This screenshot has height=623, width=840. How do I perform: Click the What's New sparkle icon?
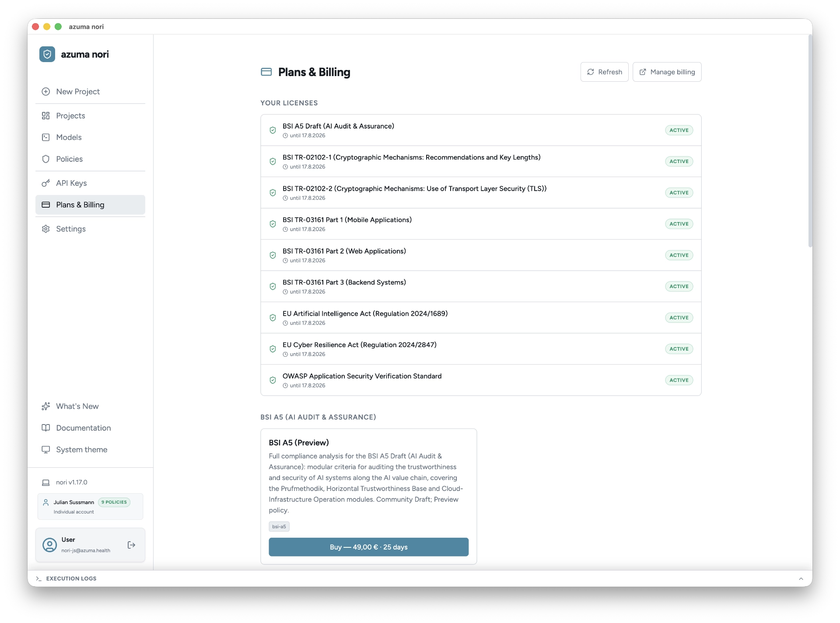tap(45, 406)
